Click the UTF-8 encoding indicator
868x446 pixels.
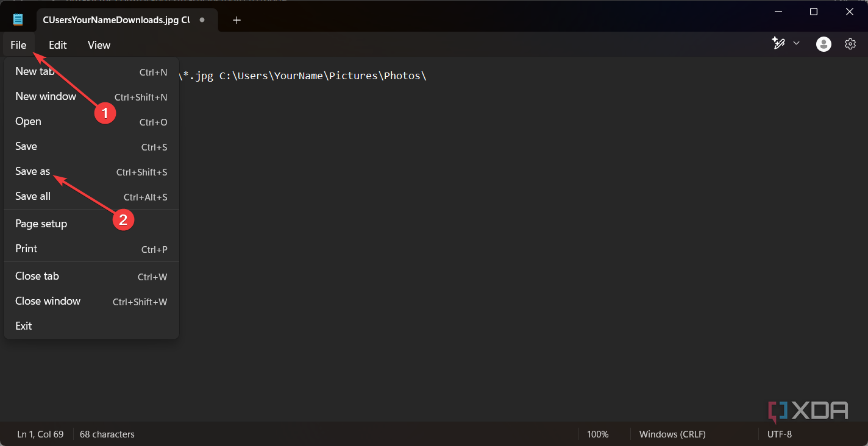click(x=779, y=434)
